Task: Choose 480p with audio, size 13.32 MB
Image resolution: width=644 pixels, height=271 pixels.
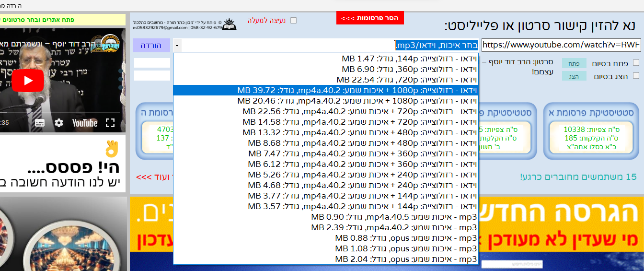Action: point(326,132)
